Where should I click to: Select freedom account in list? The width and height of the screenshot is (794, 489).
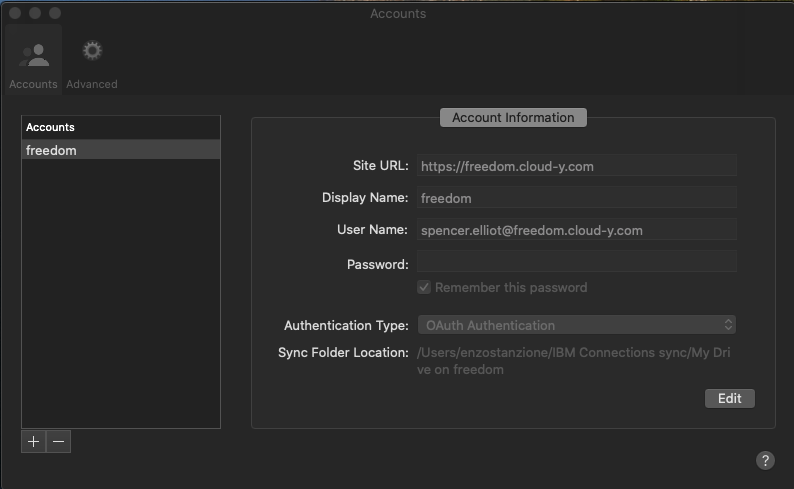point(120,150)
